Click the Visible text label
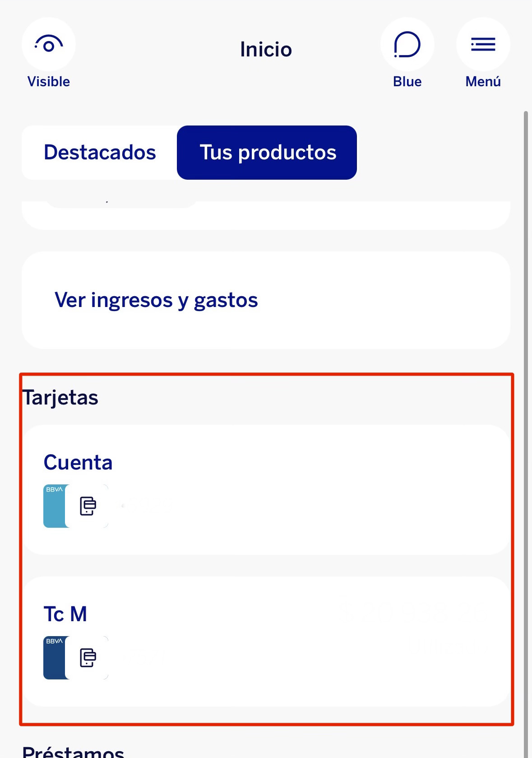 click(49, 82)
